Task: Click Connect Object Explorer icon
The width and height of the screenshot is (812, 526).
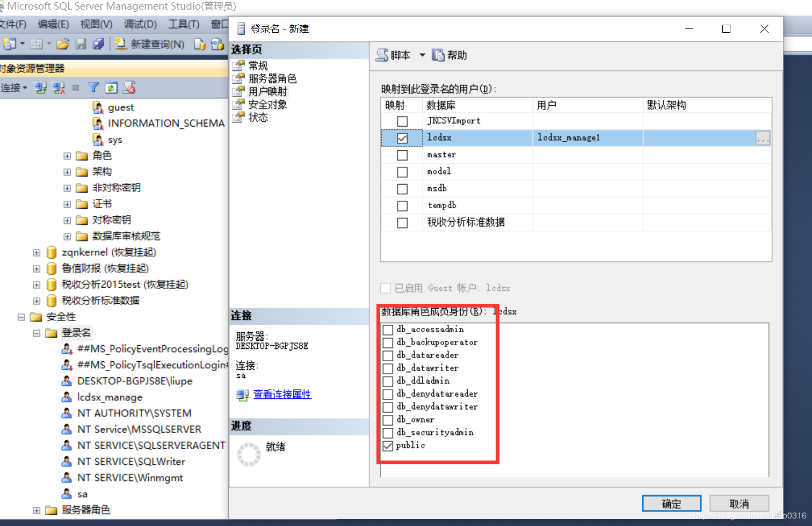Action: click(40, 87)
